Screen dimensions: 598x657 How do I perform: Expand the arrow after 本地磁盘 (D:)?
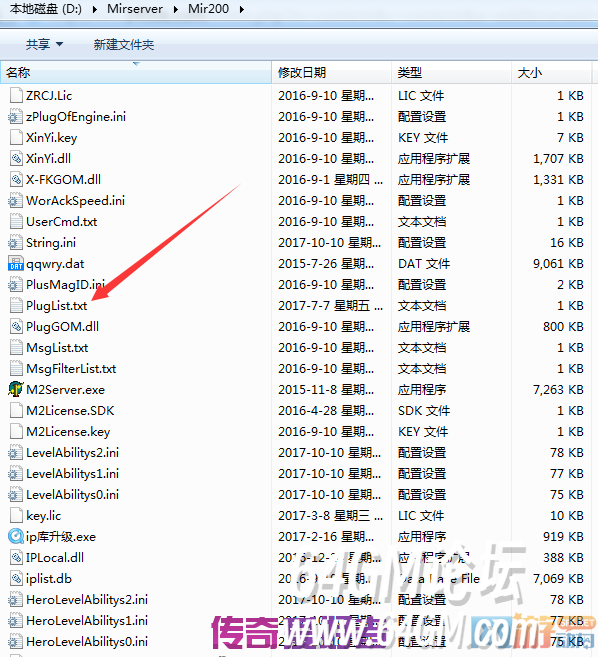(94, 9)
